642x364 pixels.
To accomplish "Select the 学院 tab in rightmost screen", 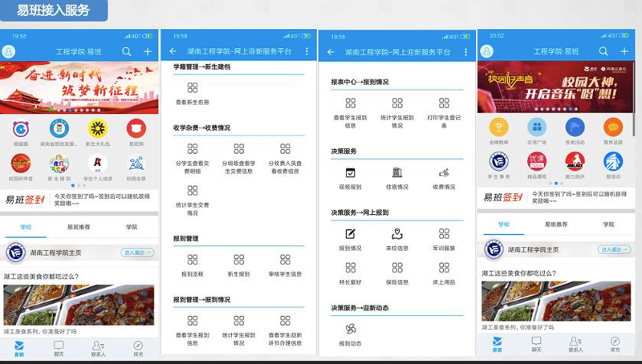I will pos(607,224).
